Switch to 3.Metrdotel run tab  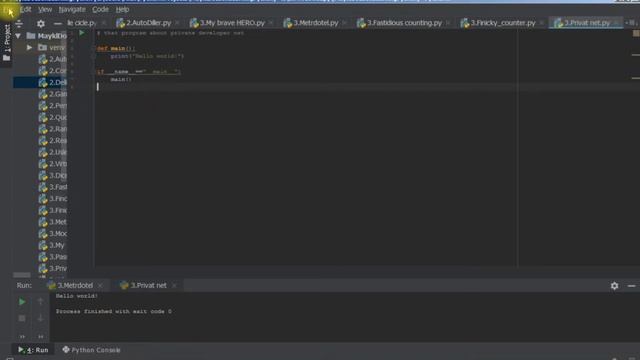click(71, 285)
